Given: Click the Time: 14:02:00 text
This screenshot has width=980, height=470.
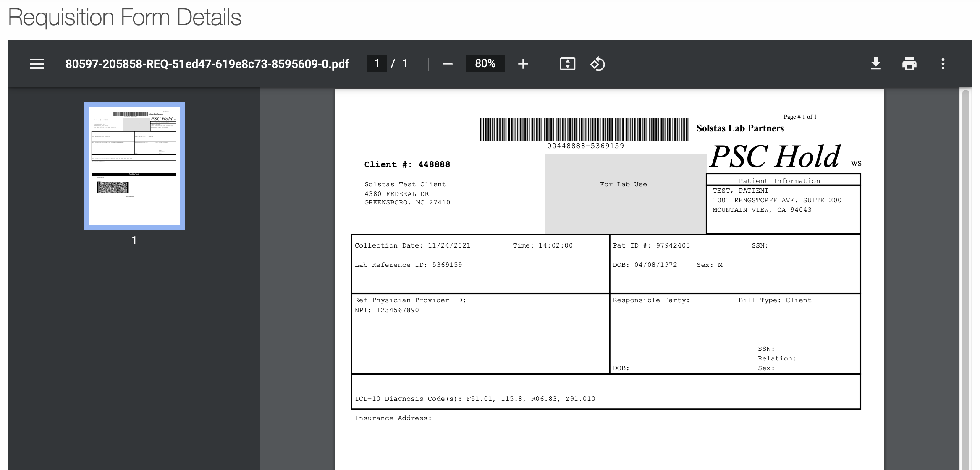Looking at the screenshot, I should 542,245.
